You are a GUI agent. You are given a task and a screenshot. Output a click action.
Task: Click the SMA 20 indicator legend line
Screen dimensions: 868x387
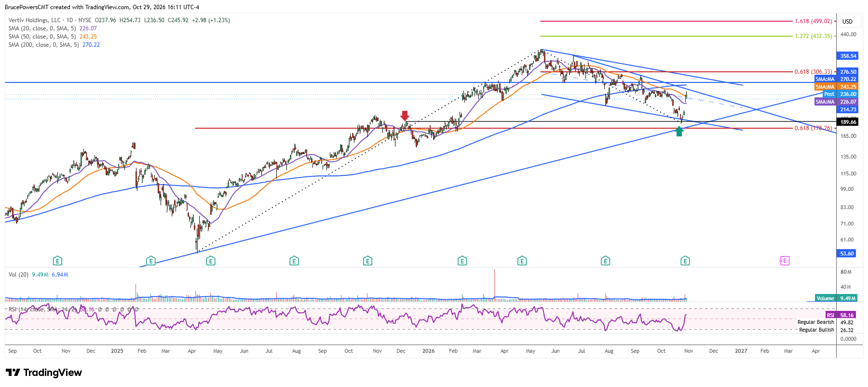point(53,28)
